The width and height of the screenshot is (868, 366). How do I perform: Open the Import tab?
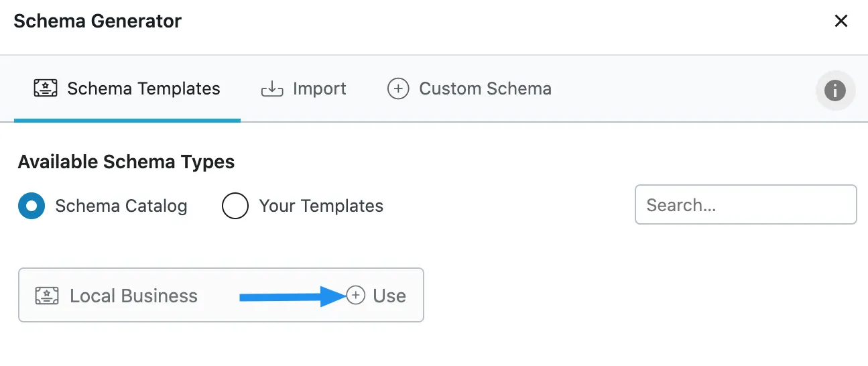[304, 89]
